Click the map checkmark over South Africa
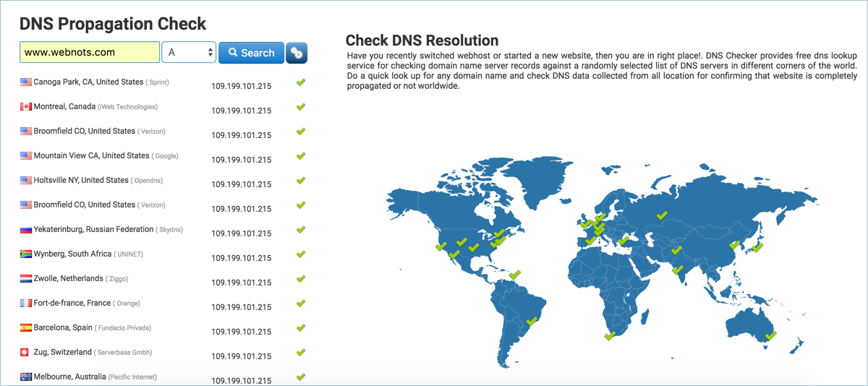This screenshot has height=386, width=868. pos(610,335)
